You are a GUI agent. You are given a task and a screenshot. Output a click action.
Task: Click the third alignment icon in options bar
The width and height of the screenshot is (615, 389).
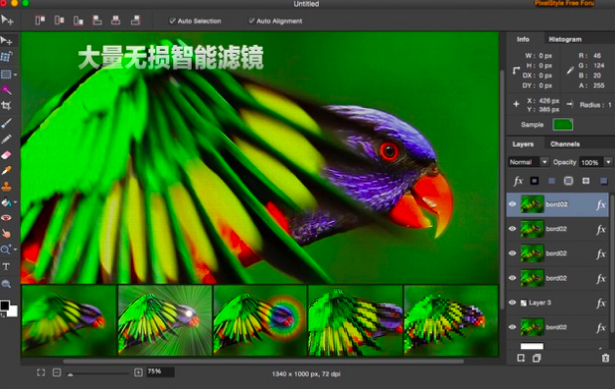[x=78, y=20]
